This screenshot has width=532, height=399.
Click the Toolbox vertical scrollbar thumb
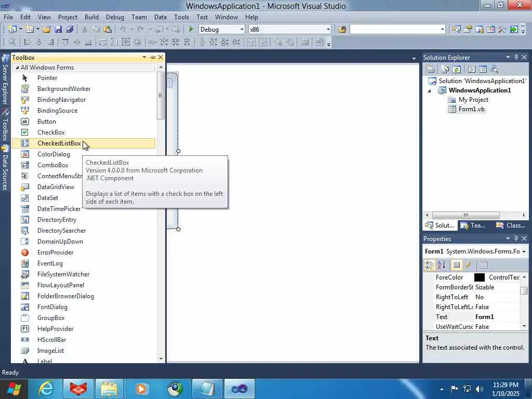(x=161, y=96)
